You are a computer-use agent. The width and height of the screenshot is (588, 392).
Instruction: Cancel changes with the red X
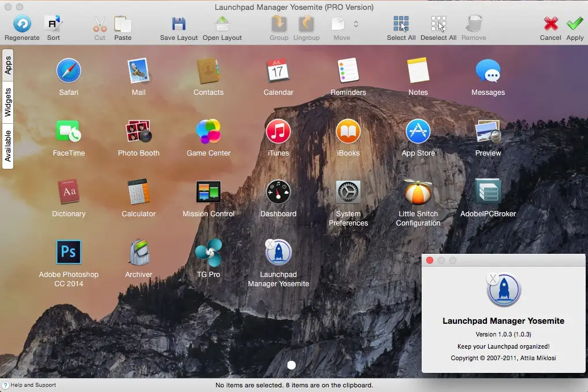coord(550,24)
